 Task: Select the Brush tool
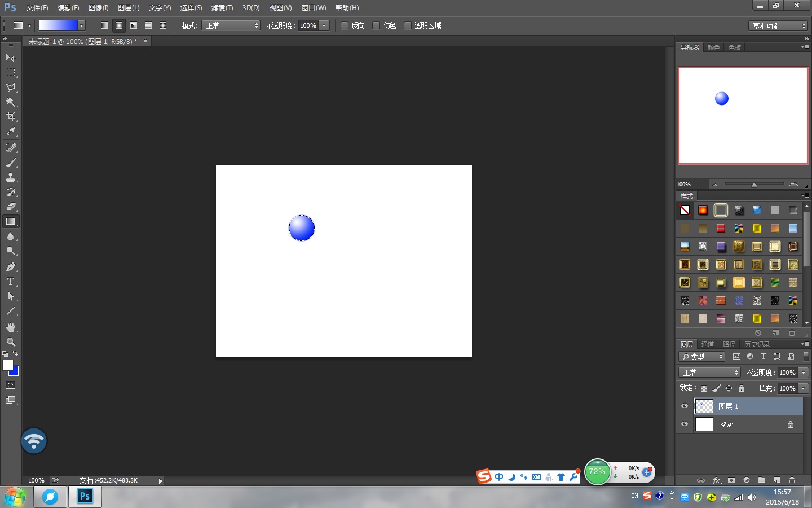tap(11, 163)
